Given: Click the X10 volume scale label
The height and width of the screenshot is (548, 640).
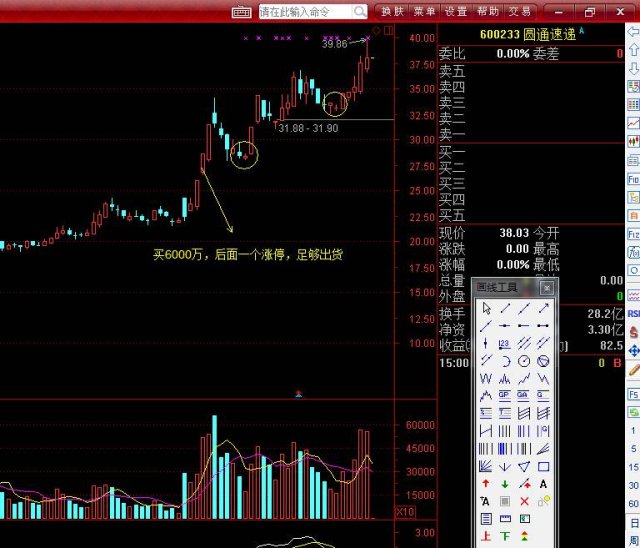Looking at the screenshot, I should tap(406, 511).
